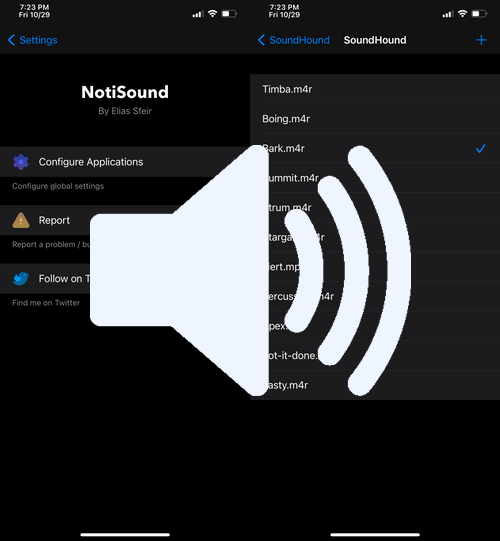The height and width of the screenshot is (541, 500).
Task: Click battery icon in right status bar
Action: point(479,14)
